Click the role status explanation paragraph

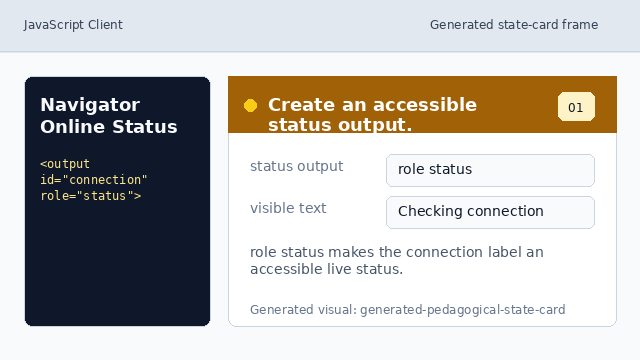(x=396, y=260)
